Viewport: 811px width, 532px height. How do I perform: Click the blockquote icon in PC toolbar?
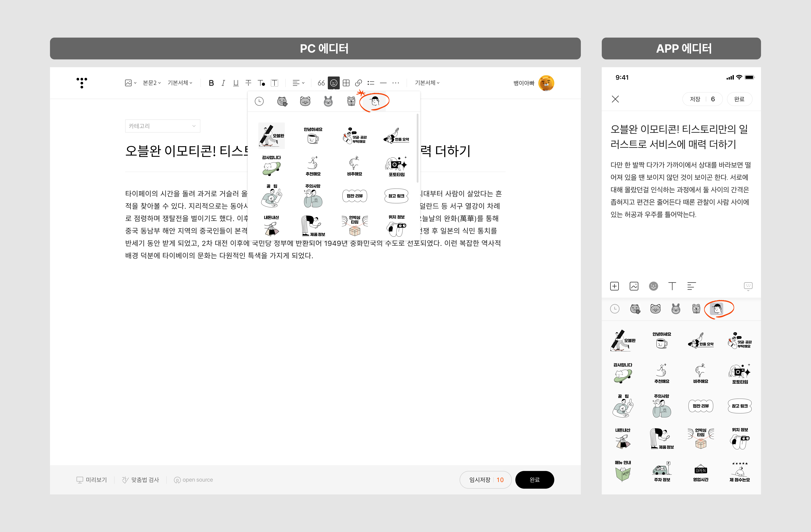(x=321, y=83)
